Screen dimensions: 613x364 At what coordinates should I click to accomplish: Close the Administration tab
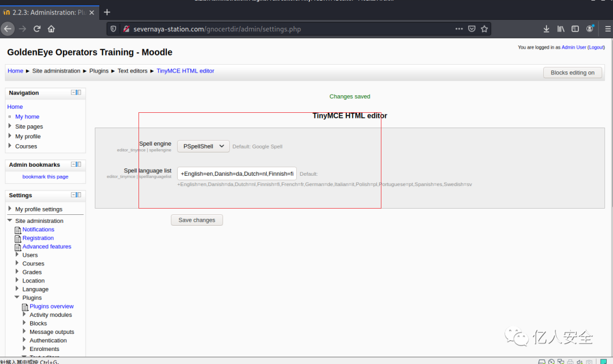(91, 12)
